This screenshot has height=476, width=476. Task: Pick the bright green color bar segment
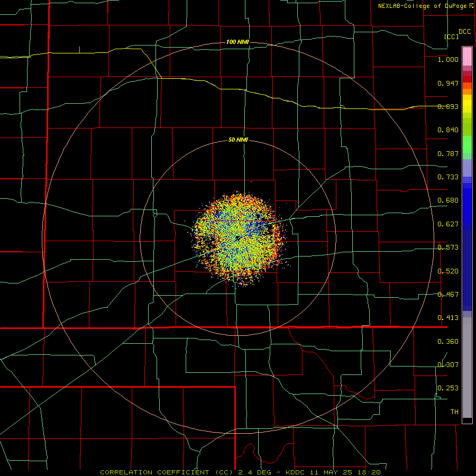(467, 144)
